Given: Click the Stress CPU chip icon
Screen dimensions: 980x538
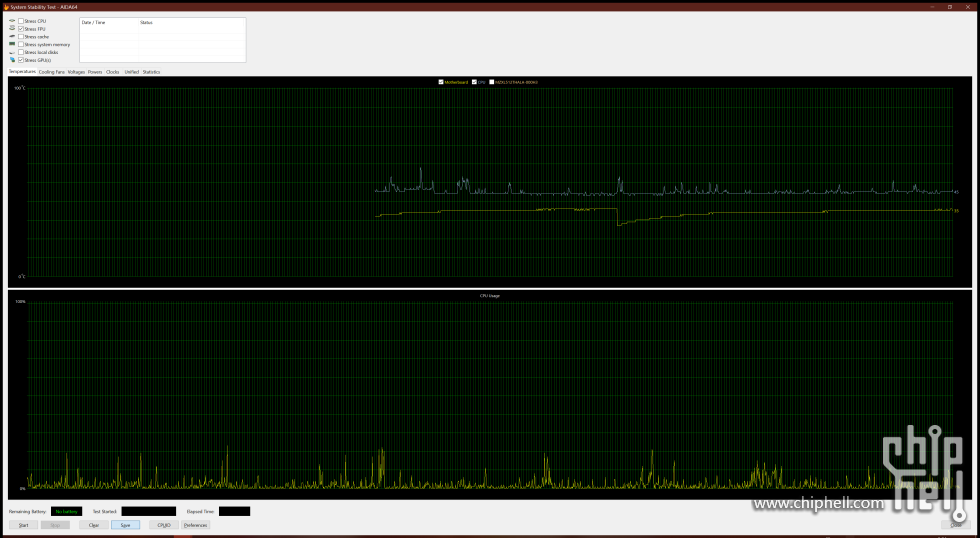Looking at the screenshot, I should click(12, 21).
